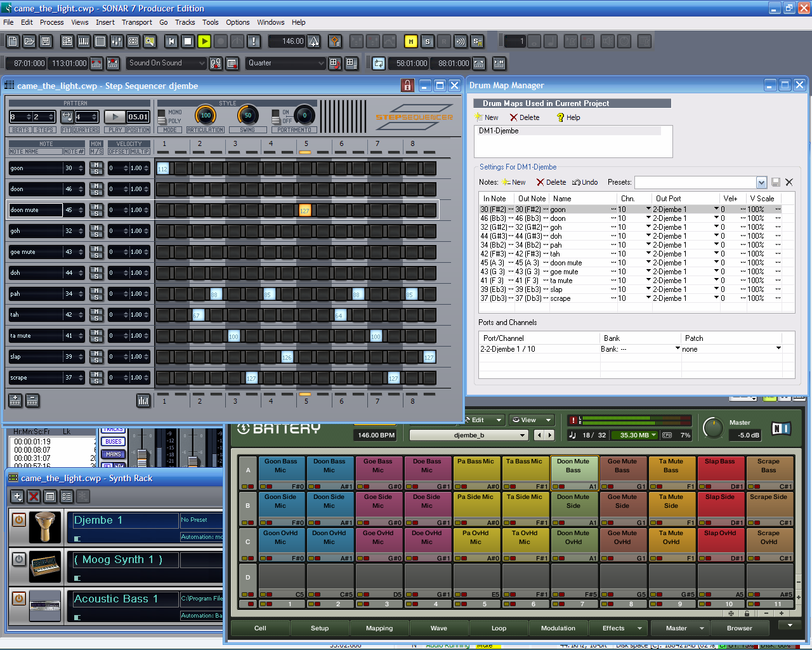Adjust the Articulation knob showing 100
812x650 pixels.
[x=206, y=116]
